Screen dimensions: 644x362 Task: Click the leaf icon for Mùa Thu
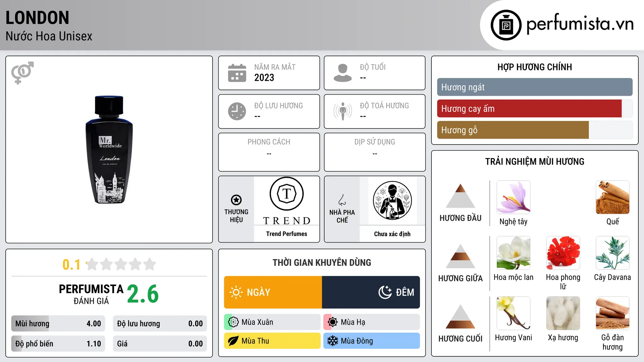coord(233,341)
